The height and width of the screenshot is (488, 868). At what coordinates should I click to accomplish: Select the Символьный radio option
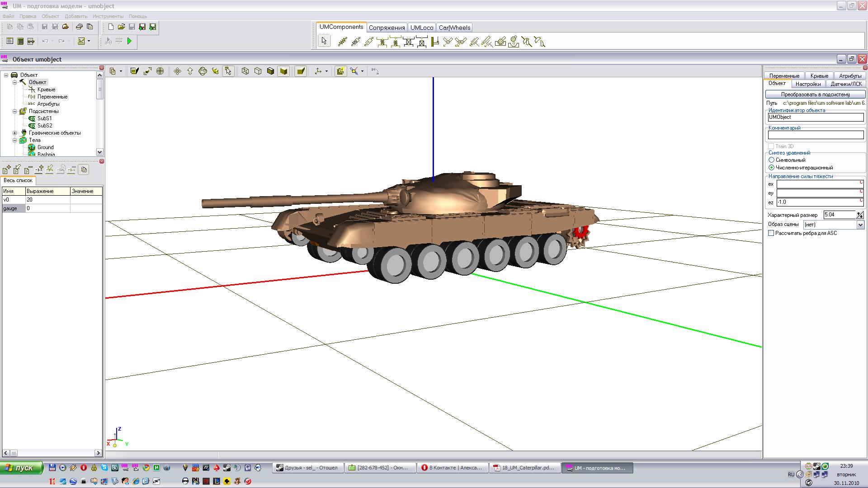[x=772, y=160]
